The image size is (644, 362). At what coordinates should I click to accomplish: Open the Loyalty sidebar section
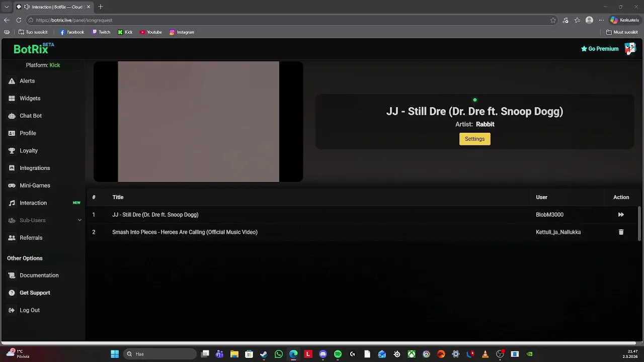coord(29,151)
